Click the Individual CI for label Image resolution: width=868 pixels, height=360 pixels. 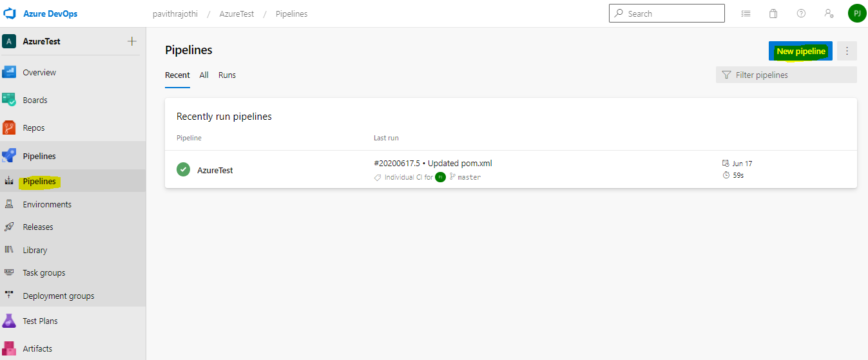(x=409, y=177)
